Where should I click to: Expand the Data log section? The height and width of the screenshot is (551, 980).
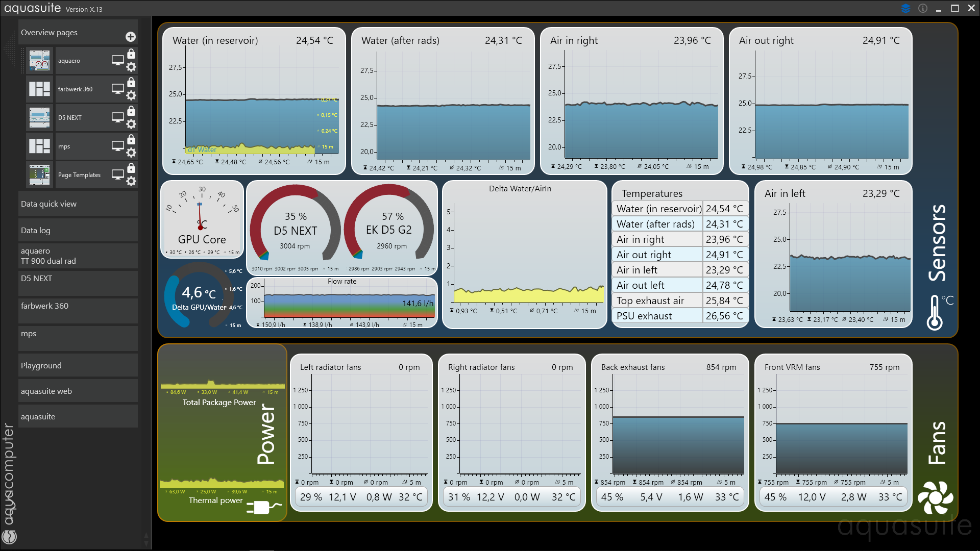coord(78,230)
